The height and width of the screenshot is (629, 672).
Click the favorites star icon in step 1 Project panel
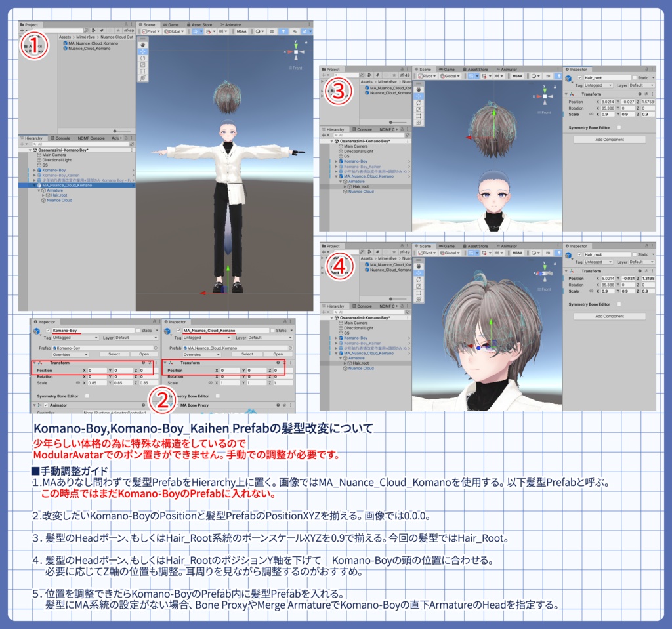[118, 31]
